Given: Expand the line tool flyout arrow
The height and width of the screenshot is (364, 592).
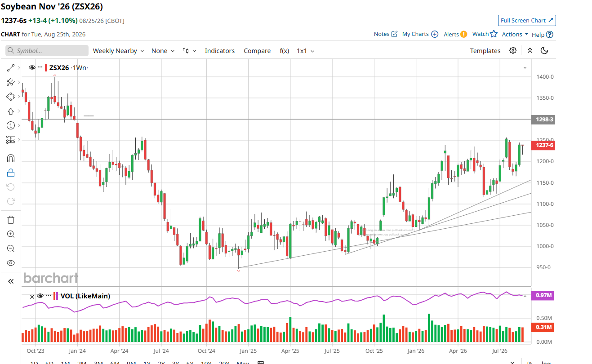Looking at the screenshot, I should [x=18, y=68].
